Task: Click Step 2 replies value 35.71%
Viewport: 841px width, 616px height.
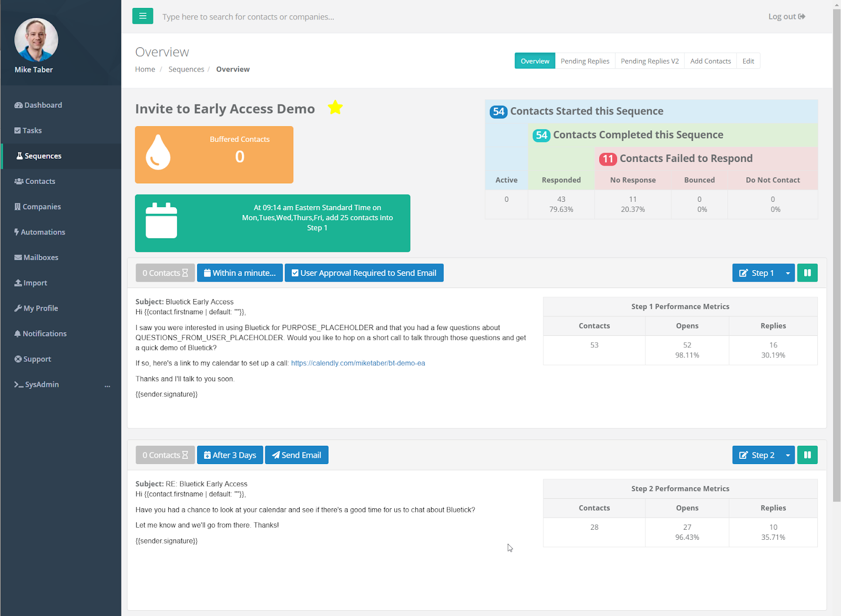Action: pyautogui.click(x=773, y=537)
